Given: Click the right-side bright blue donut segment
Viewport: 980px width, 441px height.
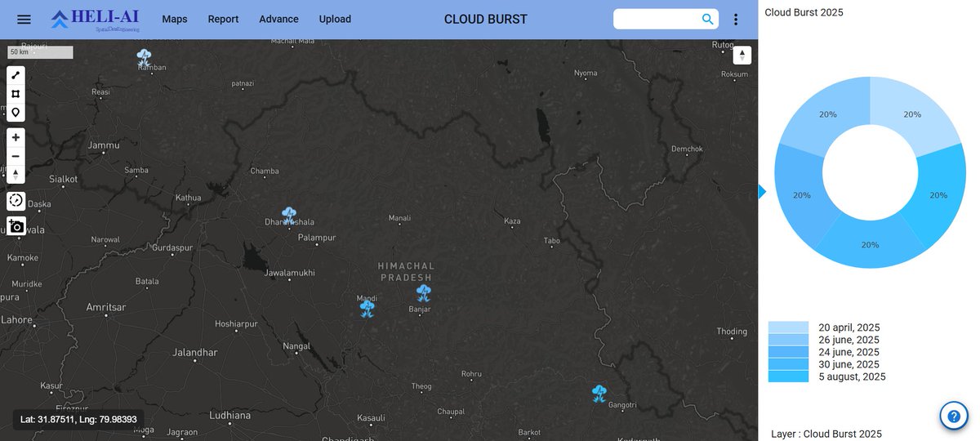Looking at the screenshot, I should tap(938, 195).
